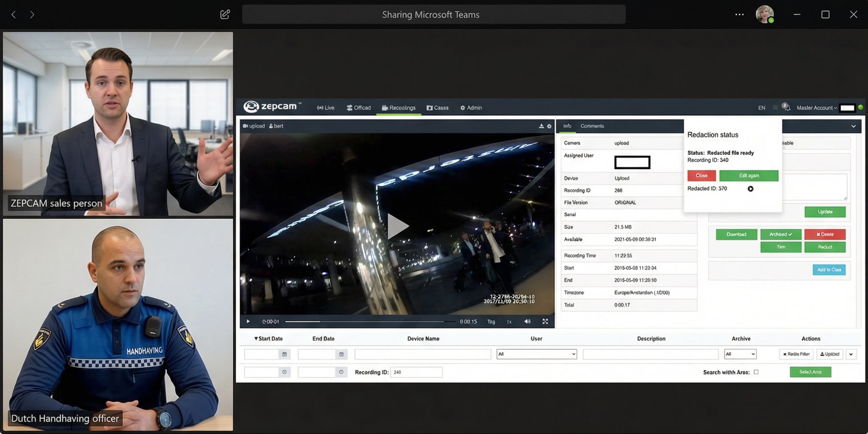Click the red Delete button
Image resolution: width=868 pixels, height=434 pixels.
coord(825,235)
